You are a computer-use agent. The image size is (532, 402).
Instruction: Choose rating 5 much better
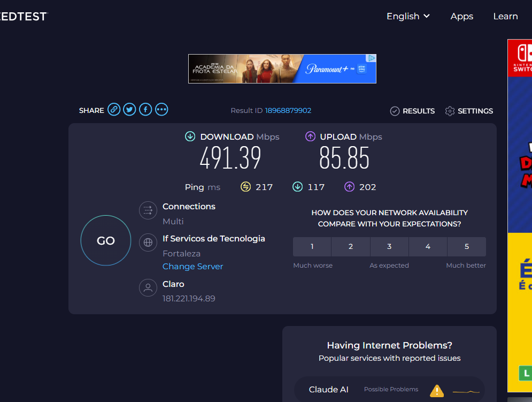click(466, 247)
